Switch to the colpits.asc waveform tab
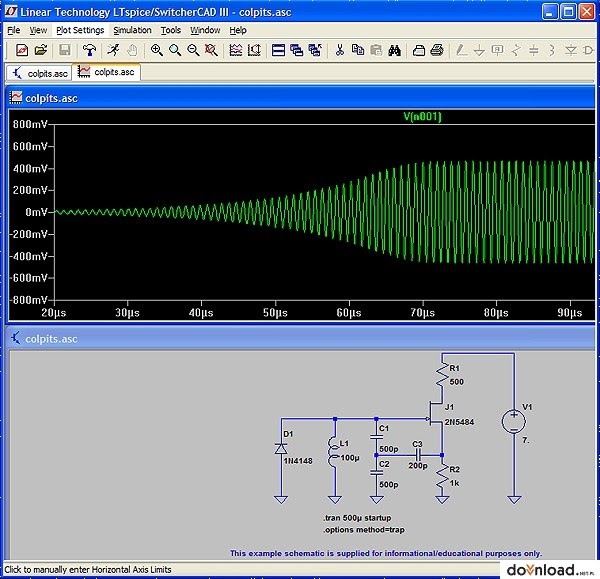 106,72
